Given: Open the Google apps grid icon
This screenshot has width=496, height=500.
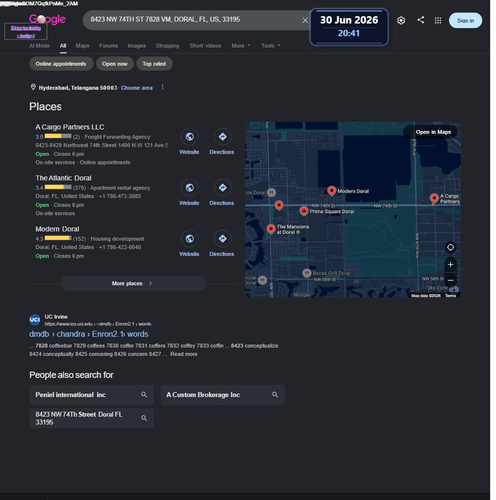Looking at the screenshot, I should 438,20.
